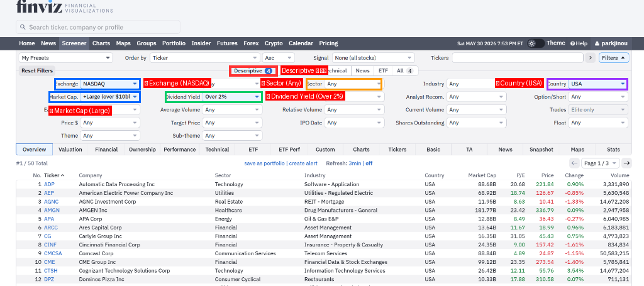Screen dimensions: 644x286
Task: Switch to the Valuation view tab
Action: click(70, 150)
